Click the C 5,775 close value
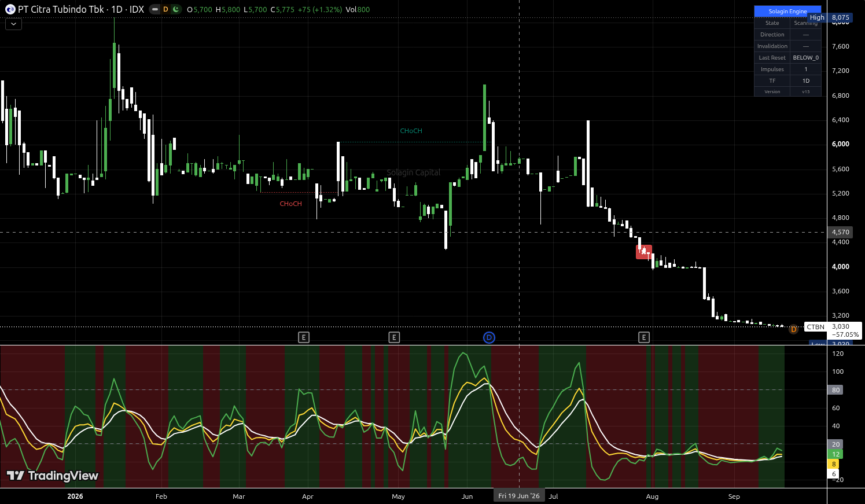The image size is (865, 504). [282, 10]
